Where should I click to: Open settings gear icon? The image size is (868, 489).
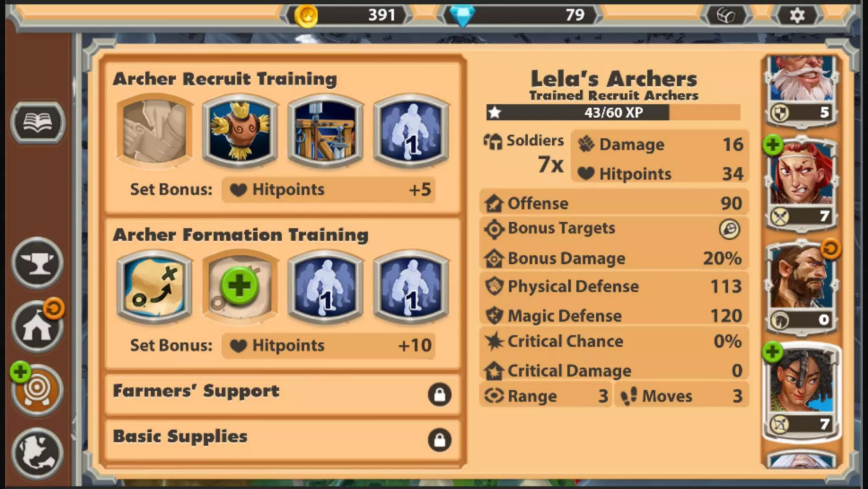click(797, 16)
